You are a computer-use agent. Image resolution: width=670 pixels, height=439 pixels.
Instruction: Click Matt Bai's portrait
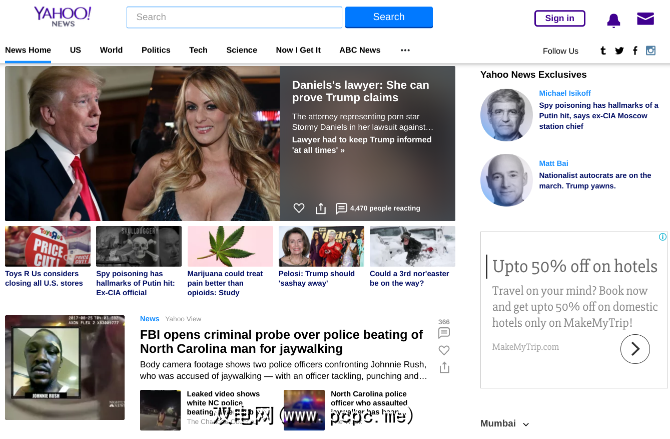tap(506, 180)
